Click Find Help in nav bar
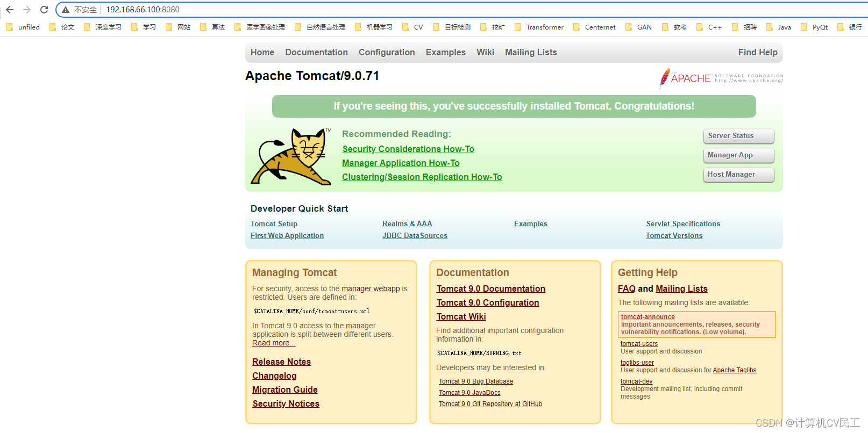868x433 pixels. pyautogui.click(x=758, y=52)
